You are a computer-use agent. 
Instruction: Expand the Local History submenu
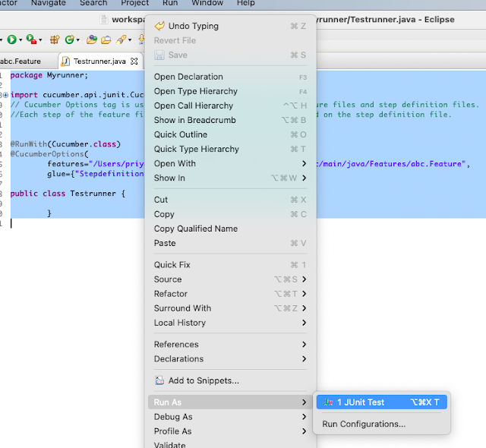pyautogui.click(x=230, y=323)
